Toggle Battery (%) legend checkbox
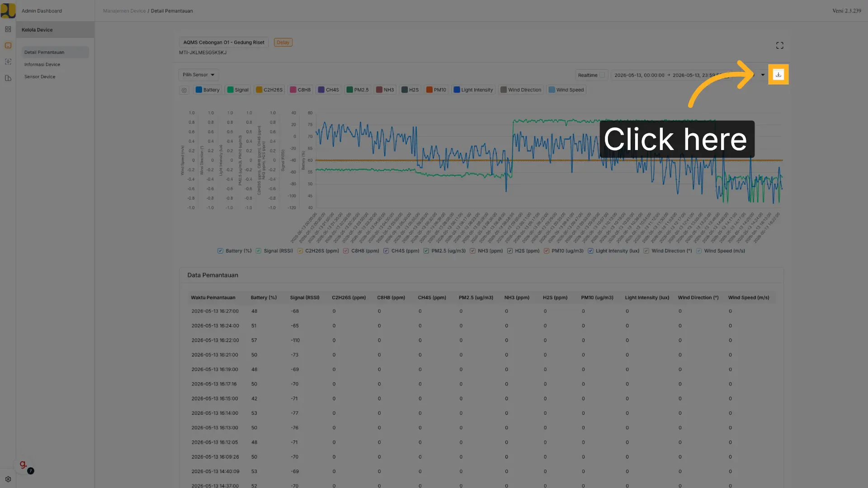This screenshot has width=868, height=488. [x=220, y=251]
